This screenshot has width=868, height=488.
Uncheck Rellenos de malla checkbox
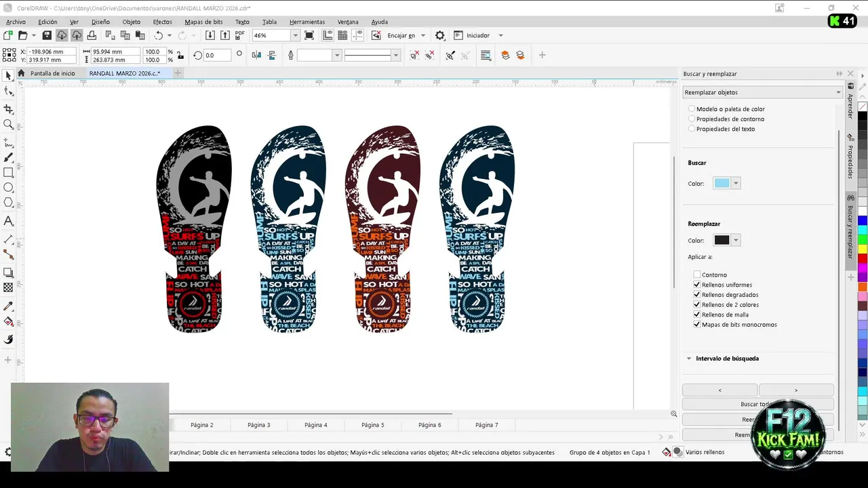[x=696, y=314]
